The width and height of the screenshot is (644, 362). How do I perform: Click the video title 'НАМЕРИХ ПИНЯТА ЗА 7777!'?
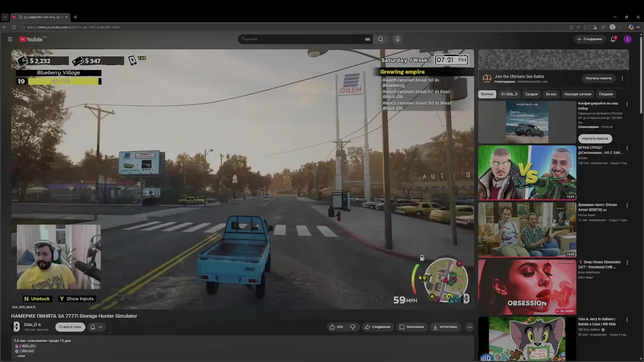pyautogui.click(x=74, y=316)
